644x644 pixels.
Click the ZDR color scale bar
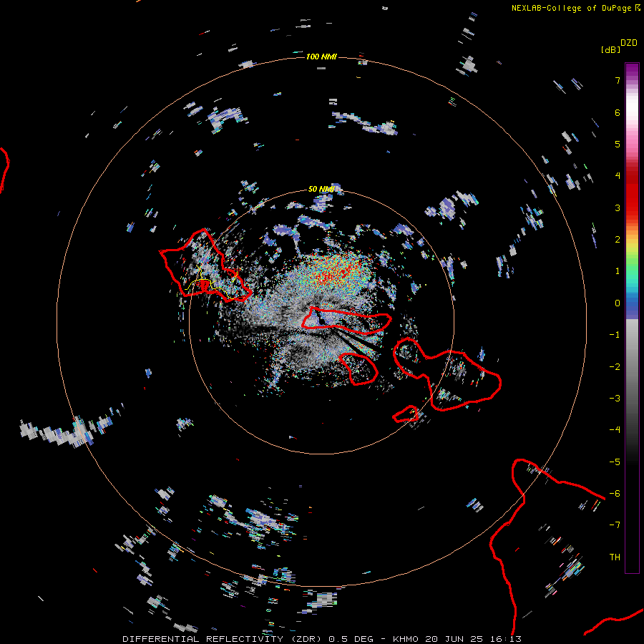(632, 318)
